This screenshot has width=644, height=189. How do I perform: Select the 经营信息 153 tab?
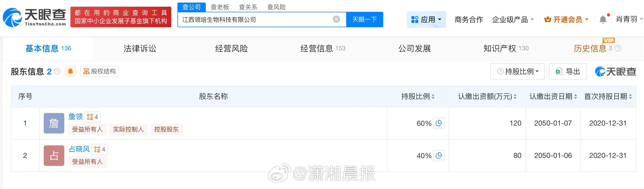[323, 49]
